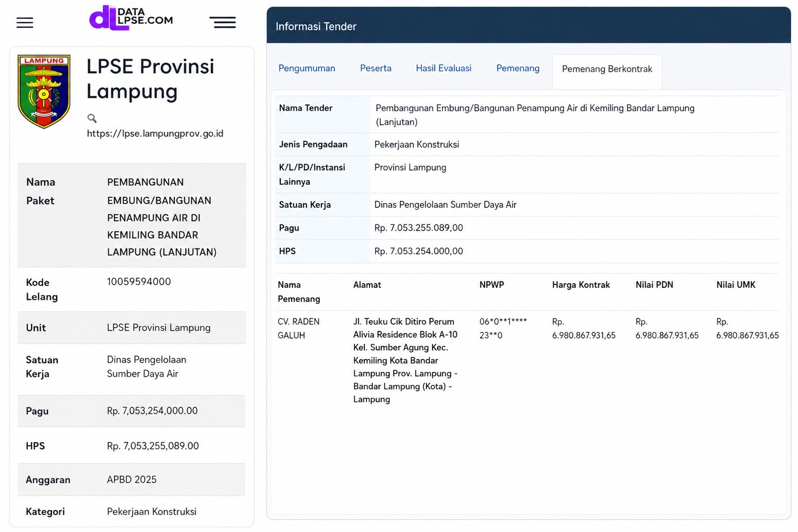Click the DataLPSE.com logo

click(131, 18)
